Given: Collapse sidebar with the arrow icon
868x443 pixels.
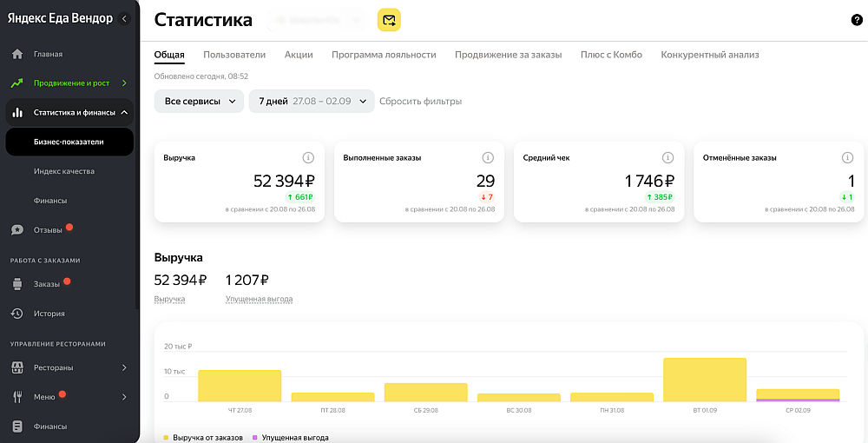Looking at the screenshot, I should point(124,19).
